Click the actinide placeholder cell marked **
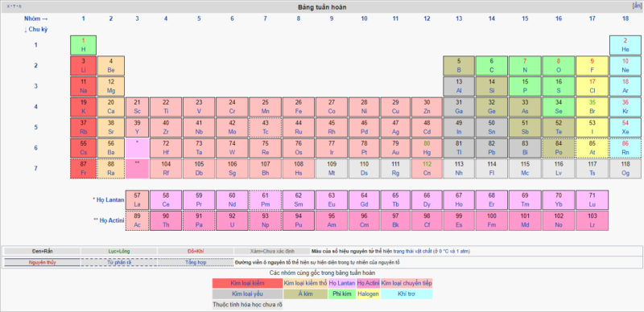 tap(137, 168)
